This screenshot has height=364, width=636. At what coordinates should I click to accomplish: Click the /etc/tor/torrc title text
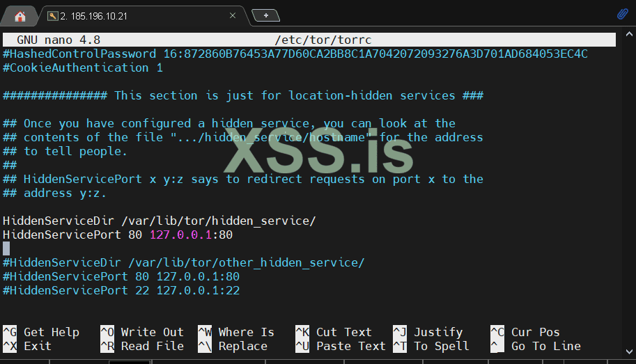[x=323, y=40]
